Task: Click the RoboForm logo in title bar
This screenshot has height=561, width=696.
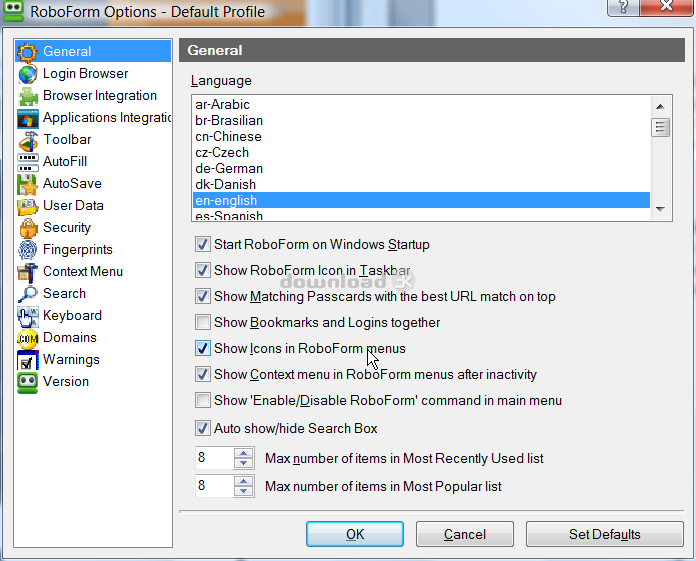Action: [x=13, y=11]
